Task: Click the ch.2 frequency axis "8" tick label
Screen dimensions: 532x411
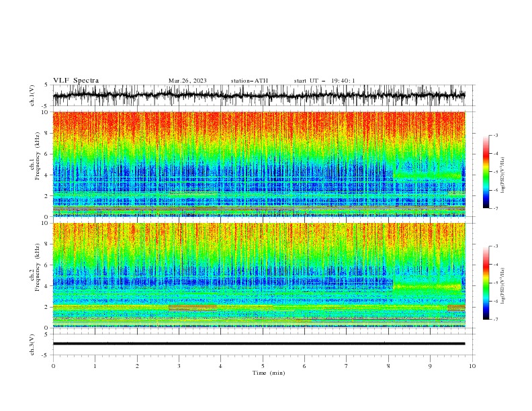Action: point(46,244)
